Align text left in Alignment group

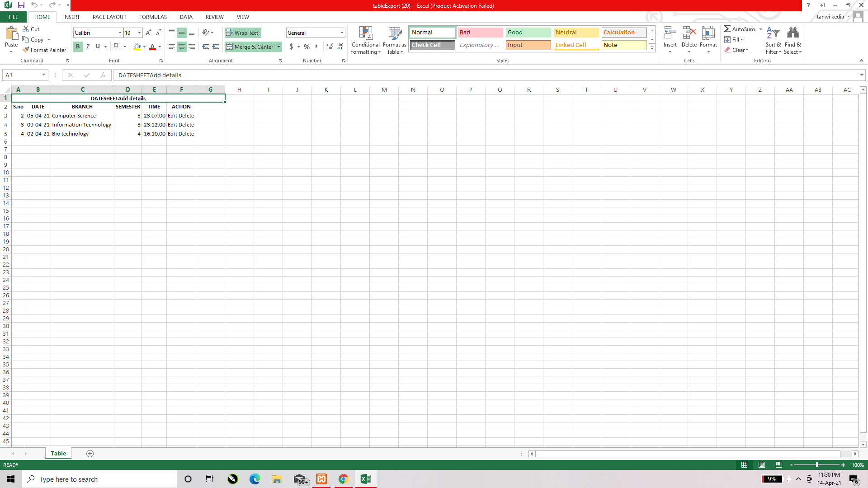tap(172, 47)
